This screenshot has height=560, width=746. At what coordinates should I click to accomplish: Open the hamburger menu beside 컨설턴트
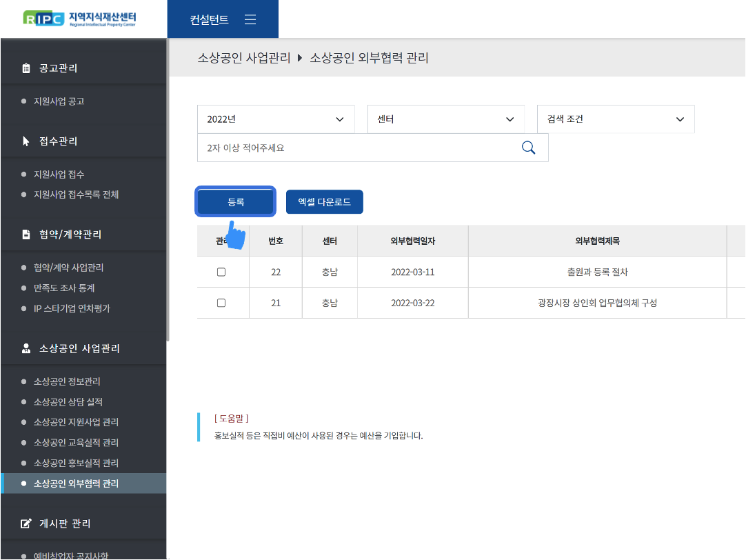point(250,20)
